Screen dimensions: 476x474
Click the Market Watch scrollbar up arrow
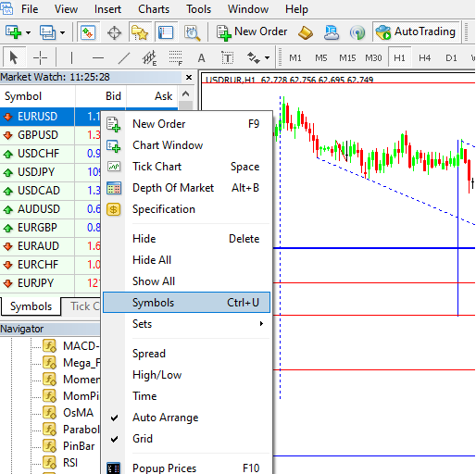(185, 94)
